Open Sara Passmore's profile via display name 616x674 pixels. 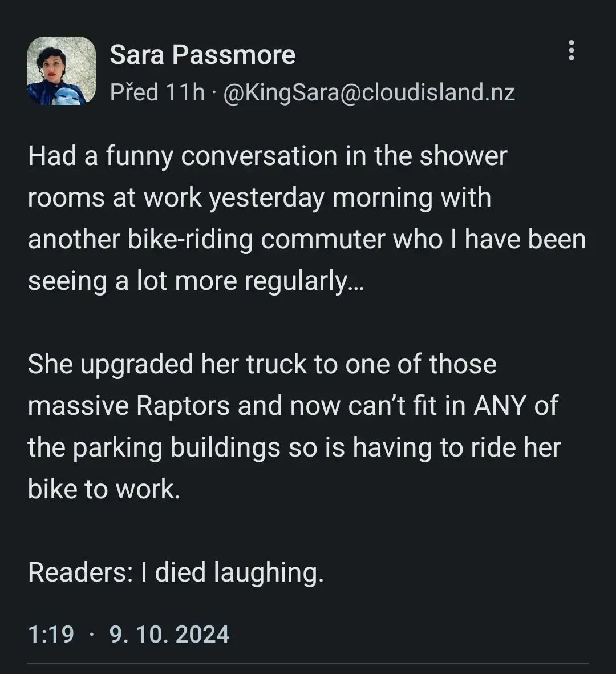pos(202,55)
